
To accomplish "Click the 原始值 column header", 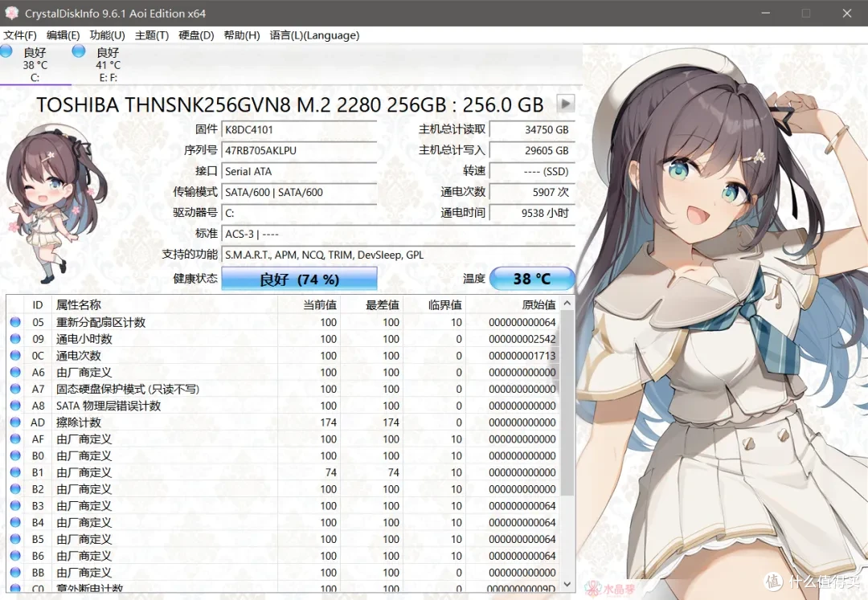I will (x=513, y=304).
